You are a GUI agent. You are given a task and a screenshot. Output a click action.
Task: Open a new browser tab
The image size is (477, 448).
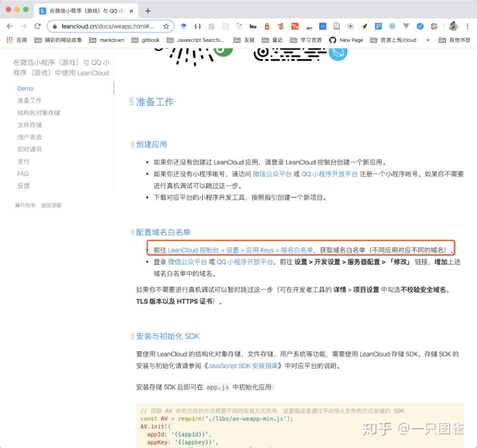pos(148,11)
